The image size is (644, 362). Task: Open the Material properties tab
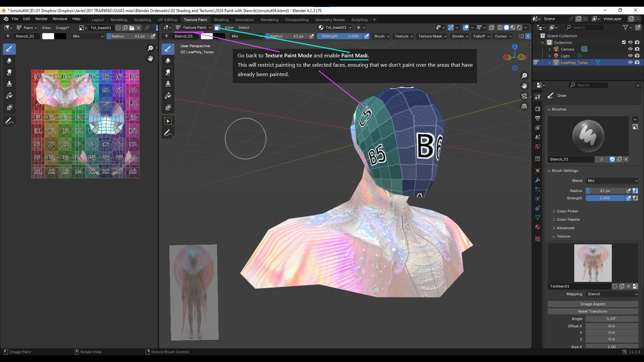click(x=538, y=227)
